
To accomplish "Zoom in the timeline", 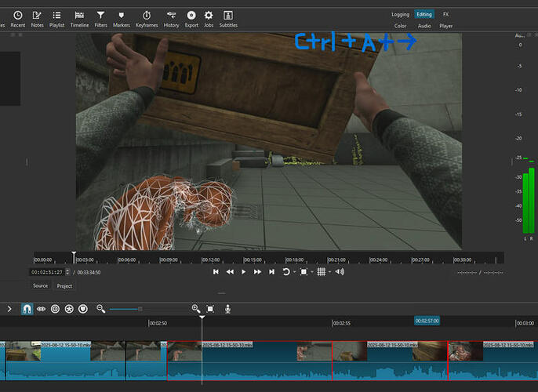I will click(196, 309).
